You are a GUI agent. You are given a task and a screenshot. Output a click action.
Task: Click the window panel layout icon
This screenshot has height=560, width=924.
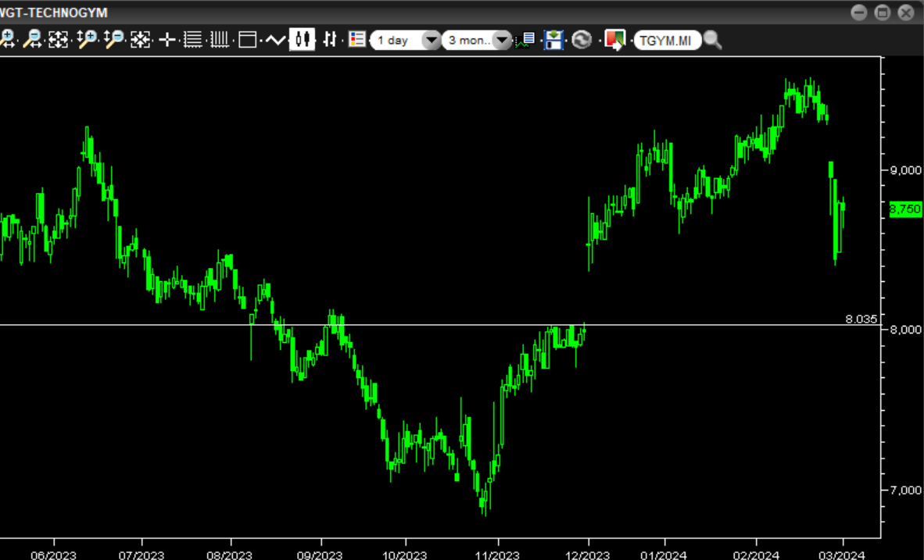(x=248, y=40)
